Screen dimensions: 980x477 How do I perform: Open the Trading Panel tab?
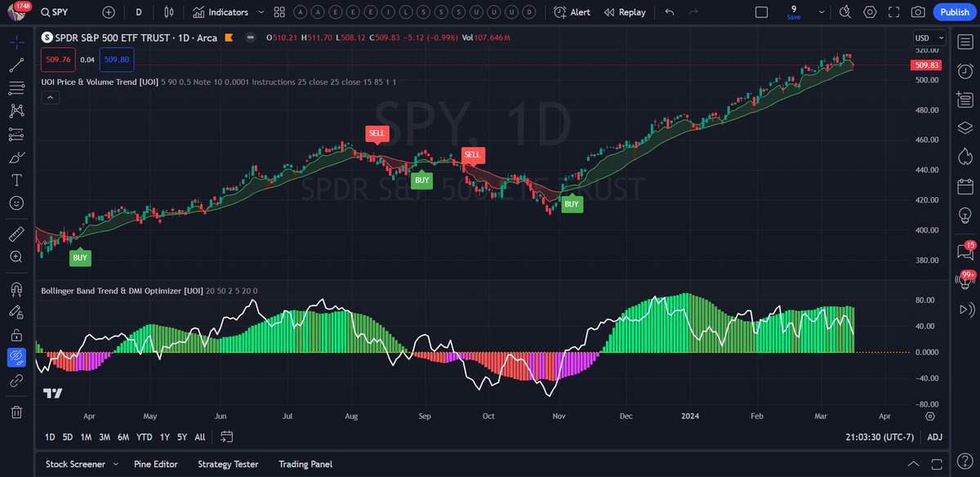click(305, 464)
